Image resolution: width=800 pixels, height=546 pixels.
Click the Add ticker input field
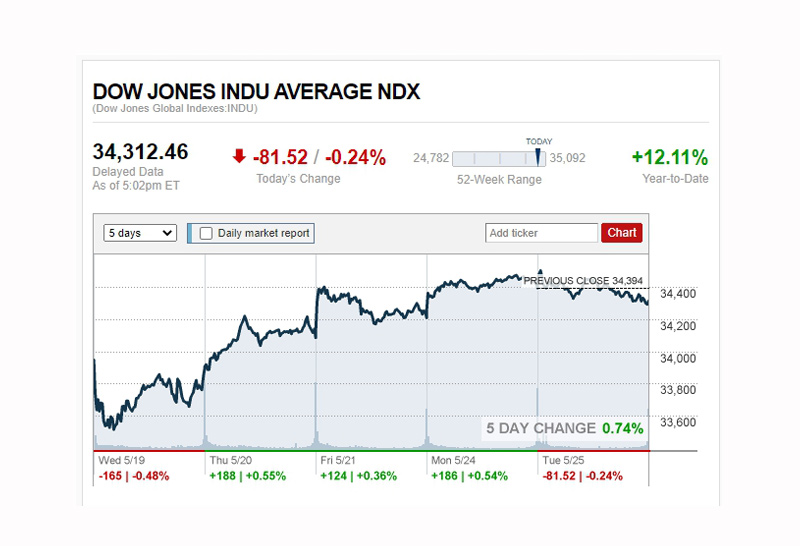tap(542, 233)
